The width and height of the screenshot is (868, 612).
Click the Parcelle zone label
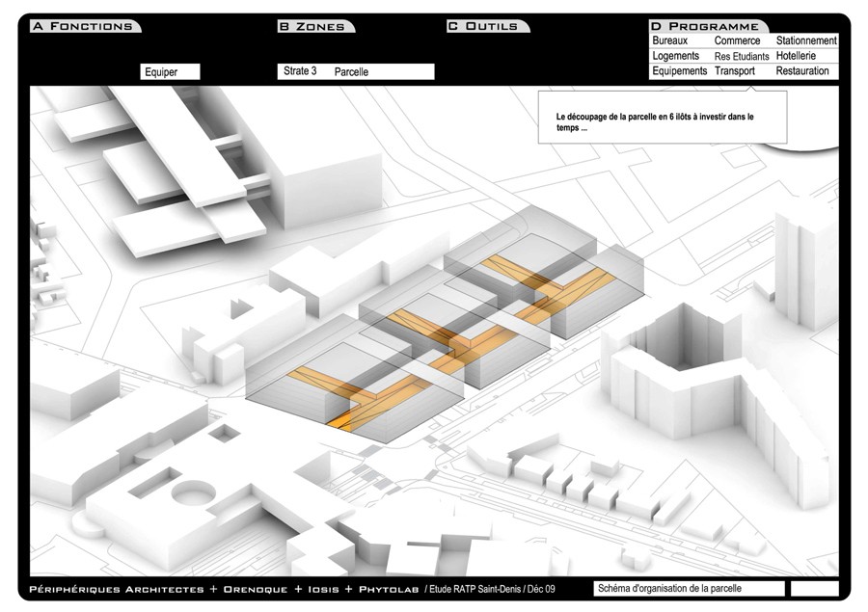(x=351, y=72)
